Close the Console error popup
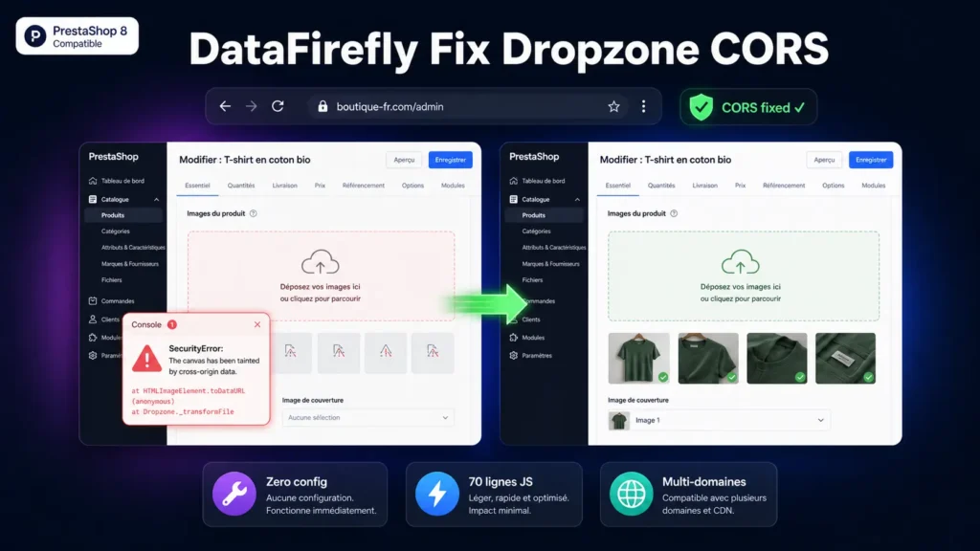The height and width of the screenshot is (551, 980). 257,324
